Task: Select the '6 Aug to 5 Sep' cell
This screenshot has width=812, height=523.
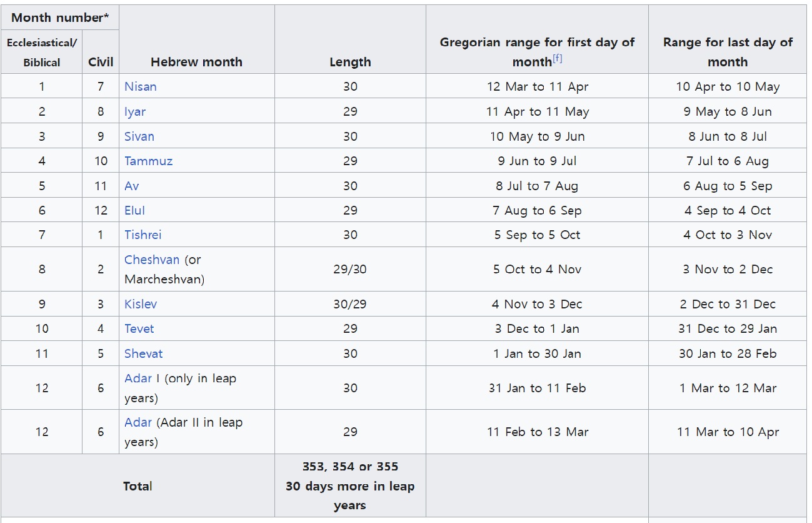Action: (x=728, y=186)
